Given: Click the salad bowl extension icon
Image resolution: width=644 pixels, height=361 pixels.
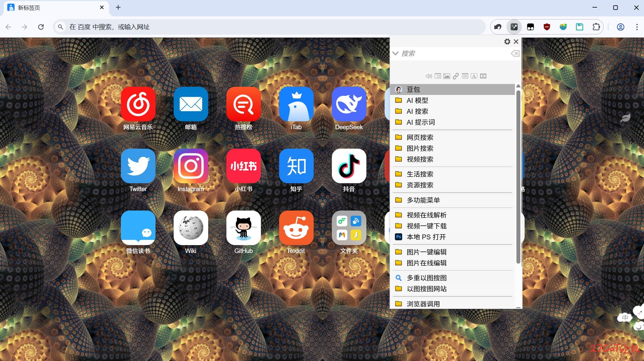Looking at the screenshot, I should (x=563, y=27).
